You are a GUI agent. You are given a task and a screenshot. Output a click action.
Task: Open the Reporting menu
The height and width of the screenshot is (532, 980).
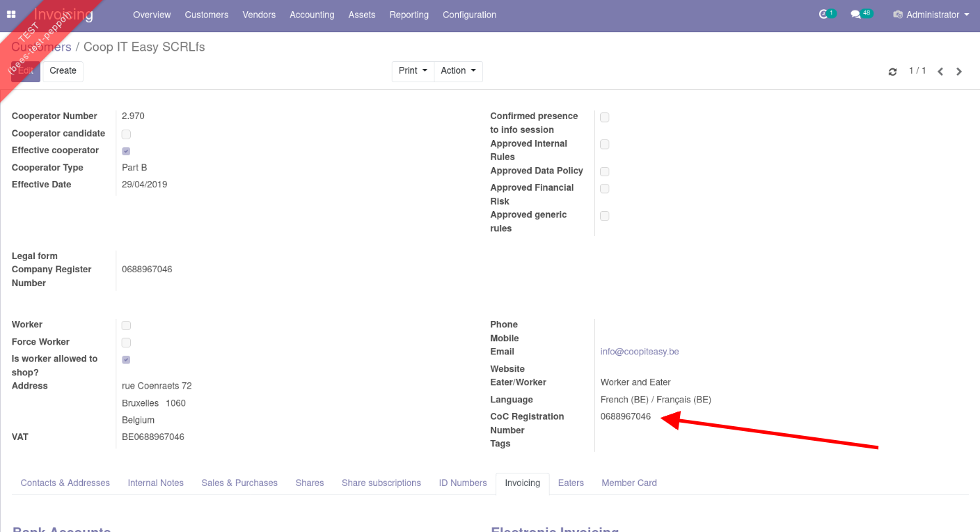(x=409, y=15)
